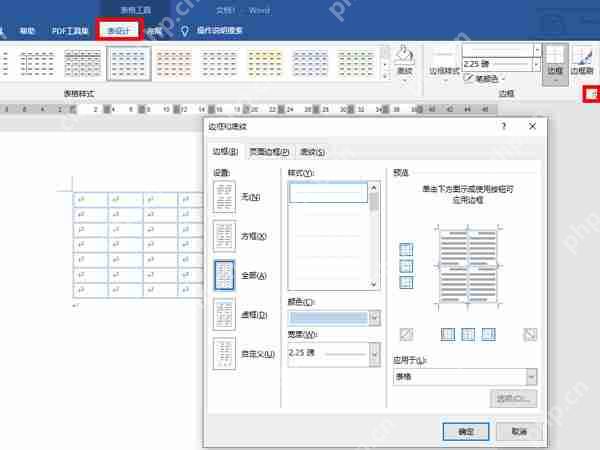Click the blue 颜色(C) color swatch field
Image resolution: width=600 pixels, height=450 pixels.
(328, 318)
